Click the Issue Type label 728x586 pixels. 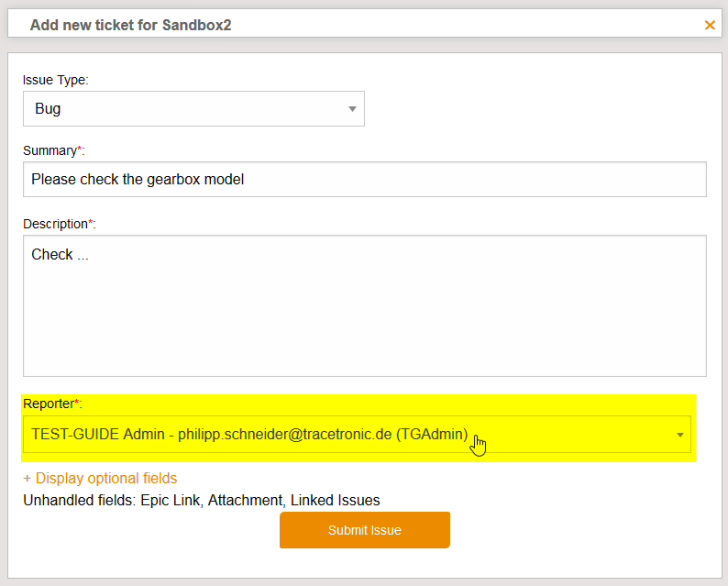[x=55, y=80]
